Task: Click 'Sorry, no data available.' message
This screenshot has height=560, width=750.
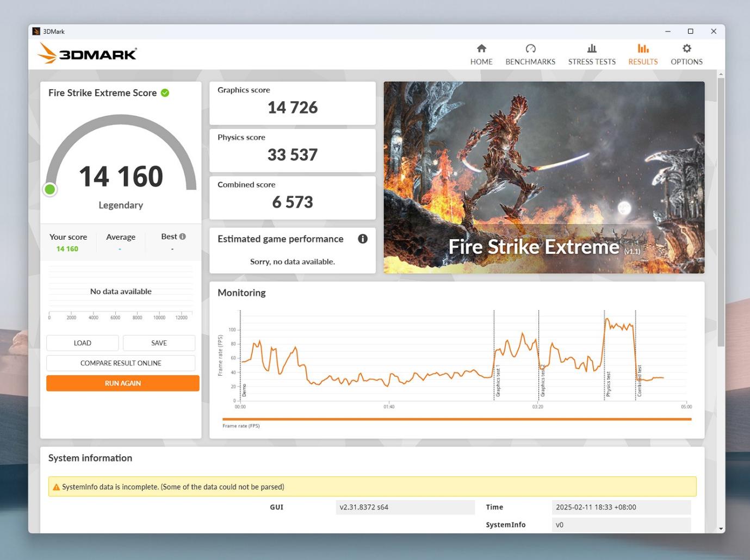Action: point(293,262)
